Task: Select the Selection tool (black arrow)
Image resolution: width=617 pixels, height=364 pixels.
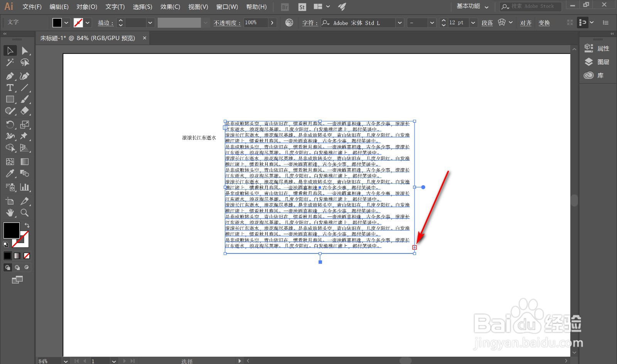Action: (x=10, y=50)
